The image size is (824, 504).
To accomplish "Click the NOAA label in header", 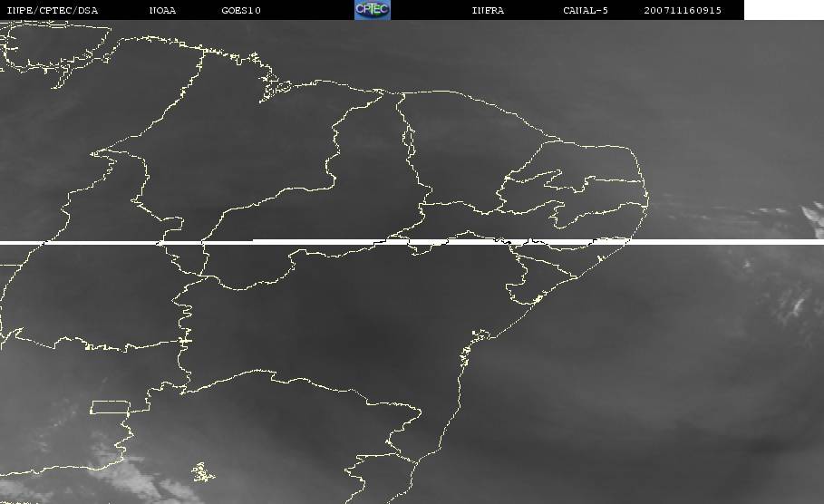I will tap(162, 10).
